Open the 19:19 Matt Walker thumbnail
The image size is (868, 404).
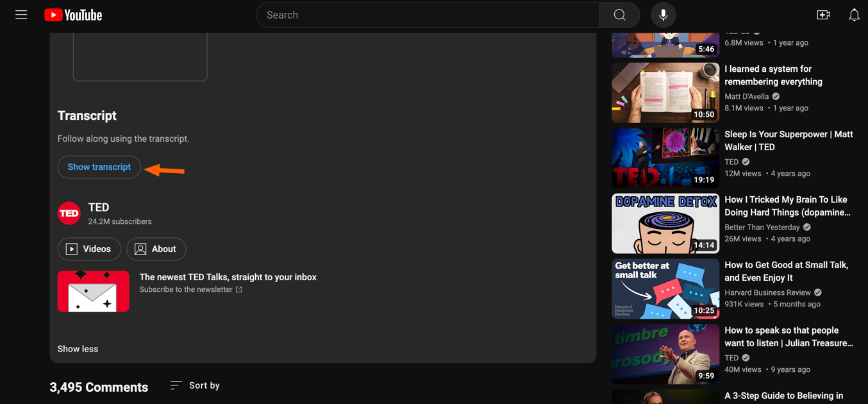tap(665, 158)
